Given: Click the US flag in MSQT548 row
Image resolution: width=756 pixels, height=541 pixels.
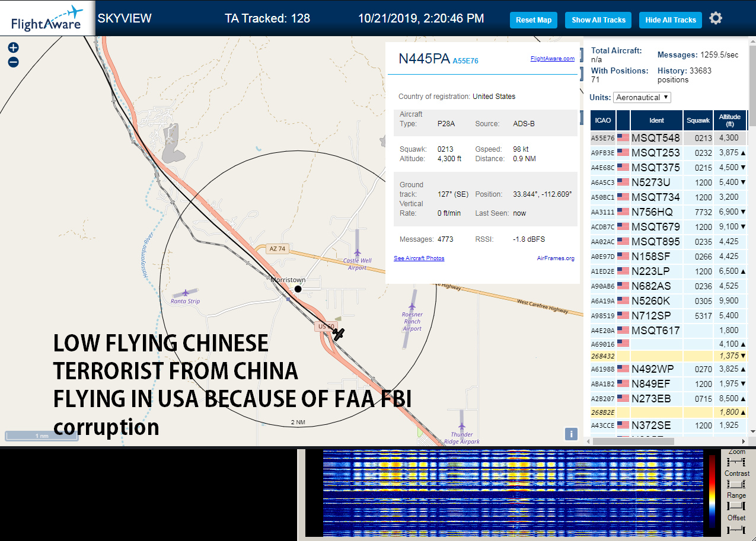Looking at the screenshot, I should pyautogui.click(x=623, y=138).
